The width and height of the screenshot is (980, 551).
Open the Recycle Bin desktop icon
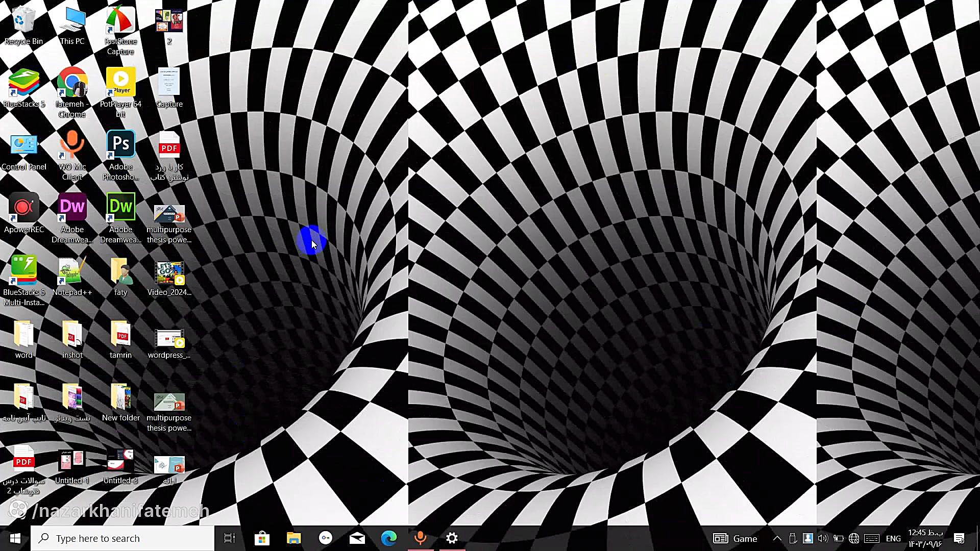click(x=23, y=26)
